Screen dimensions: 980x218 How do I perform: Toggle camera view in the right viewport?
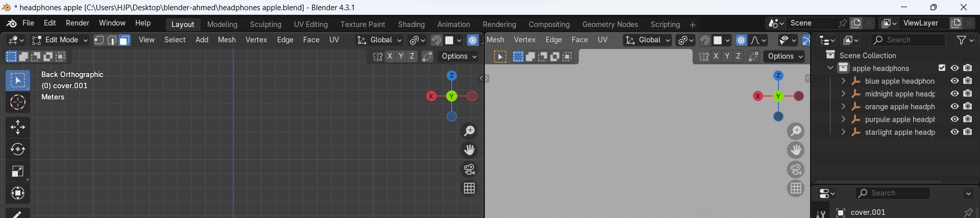tap(795, 169)
